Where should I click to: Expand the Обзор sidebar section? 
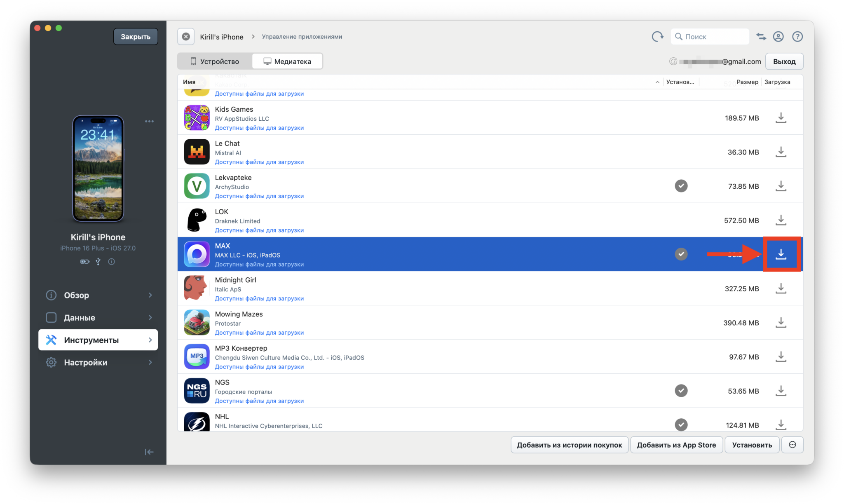click(x=98, y=295)
